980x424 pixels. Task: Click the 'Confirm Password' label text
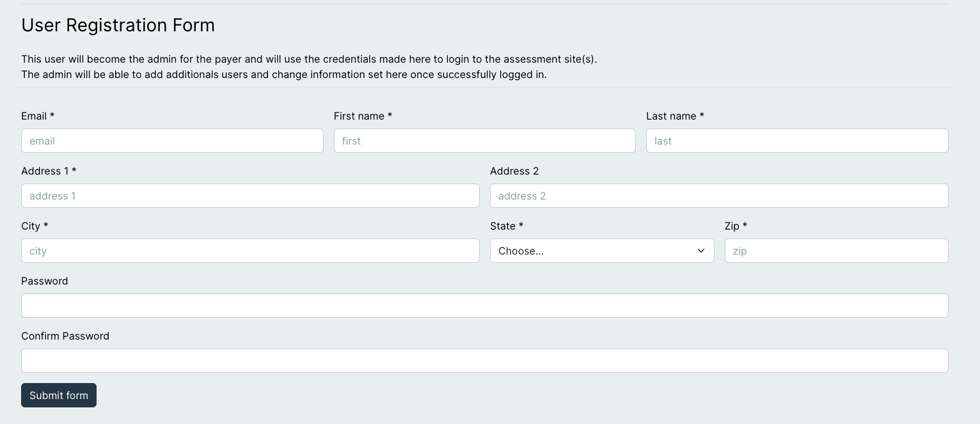tap(65, 336)
